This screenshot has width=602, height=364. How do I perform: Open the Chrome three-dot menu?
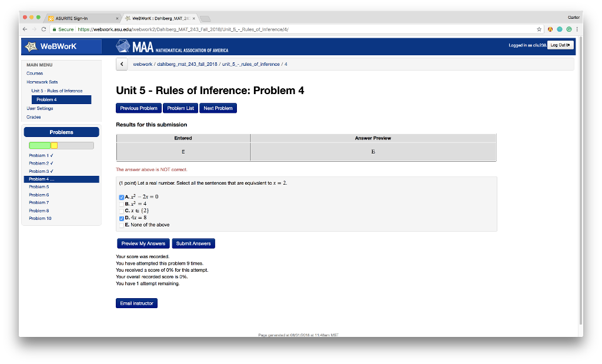tap(577, 29)
